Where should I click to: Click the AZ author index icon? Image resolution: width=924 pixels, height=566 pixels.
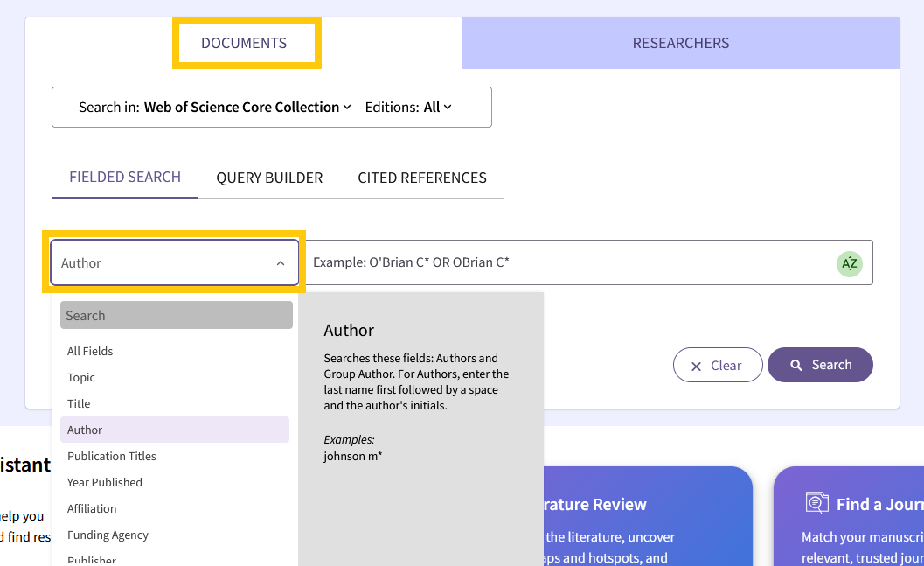pos(849,263)
